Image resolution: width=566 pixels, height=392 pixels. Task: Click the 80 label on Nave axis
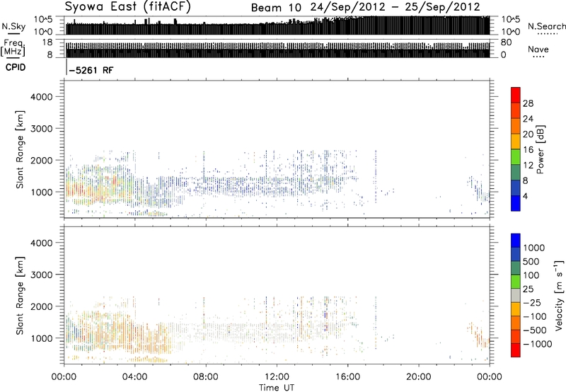click(x=506, y=42)
